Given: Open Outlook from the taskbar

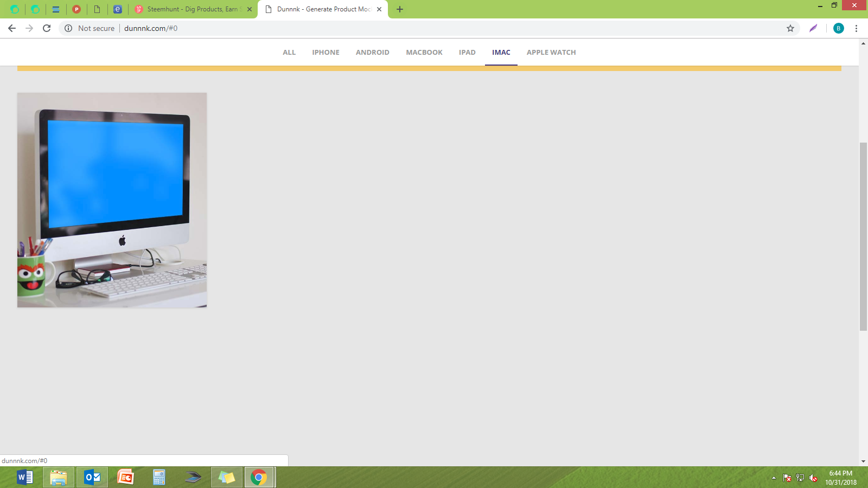Looking at the screenshot, I should click(92, 477).
